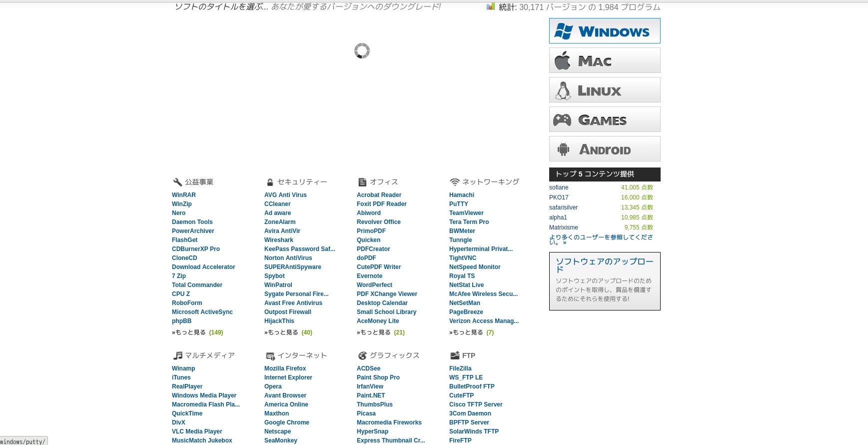Select Mozilla Firefox from internet list
868x445 pixels.
click(x=285, y=368)
